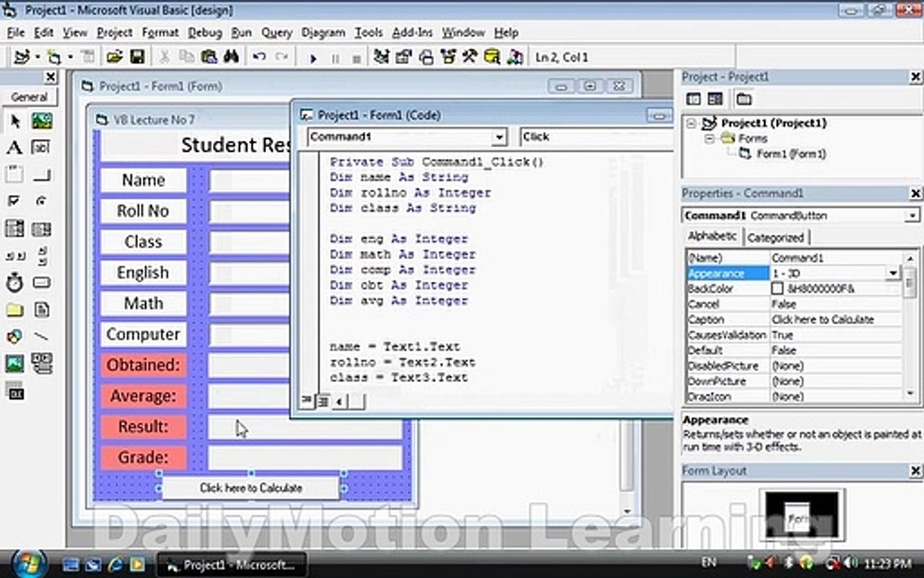Select the ListBox control tool
The height and width of the screenshot is (578, 924).
point(41,228)
